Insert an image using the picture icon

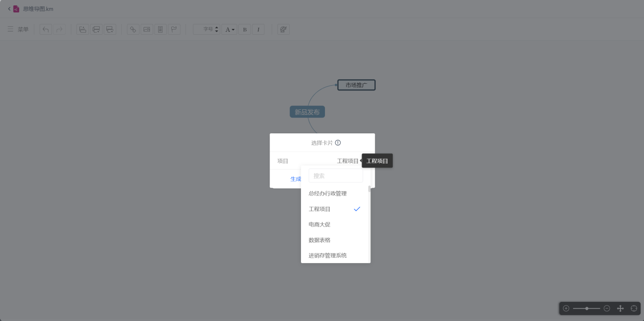(147, 29)
